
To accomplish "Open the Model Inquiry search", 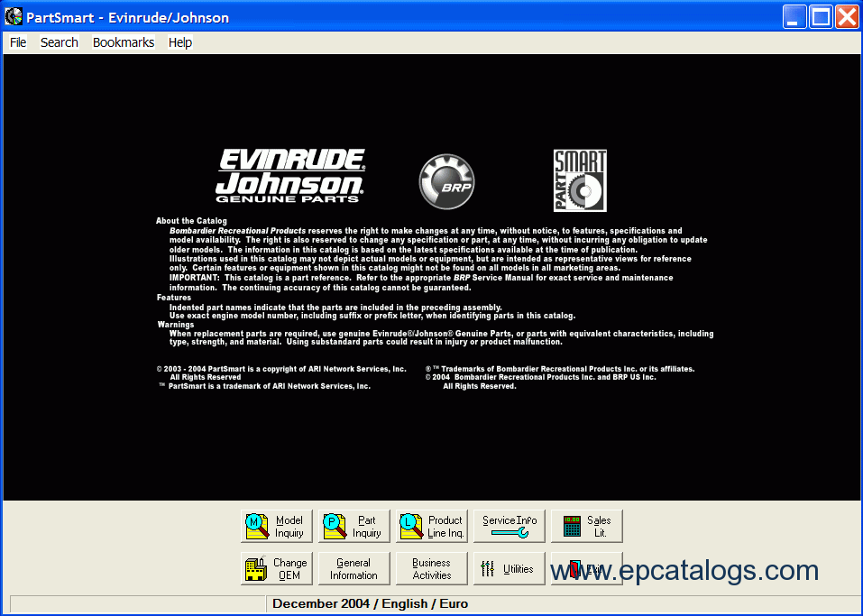I will click(x=277, y=527).
